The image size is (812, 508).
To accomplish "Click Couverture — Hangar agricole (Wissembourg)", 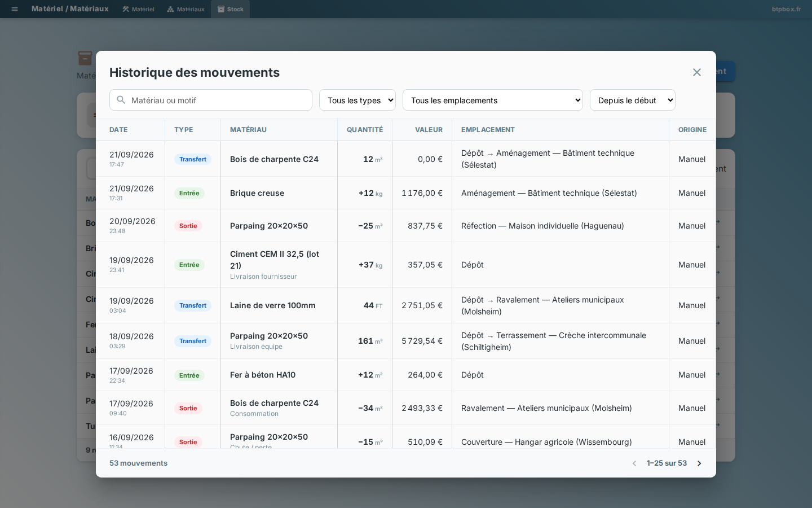I will point(546,442).
